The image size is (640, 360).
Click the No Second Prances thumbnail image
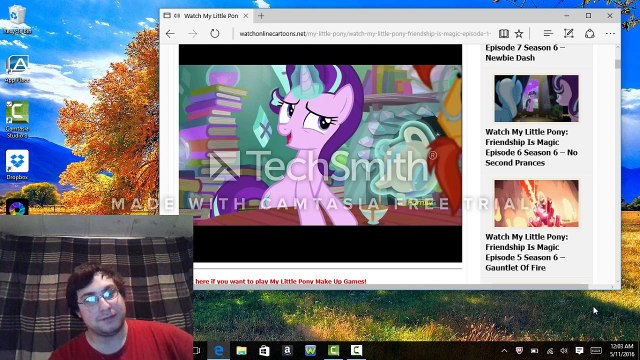coord(536,98)
